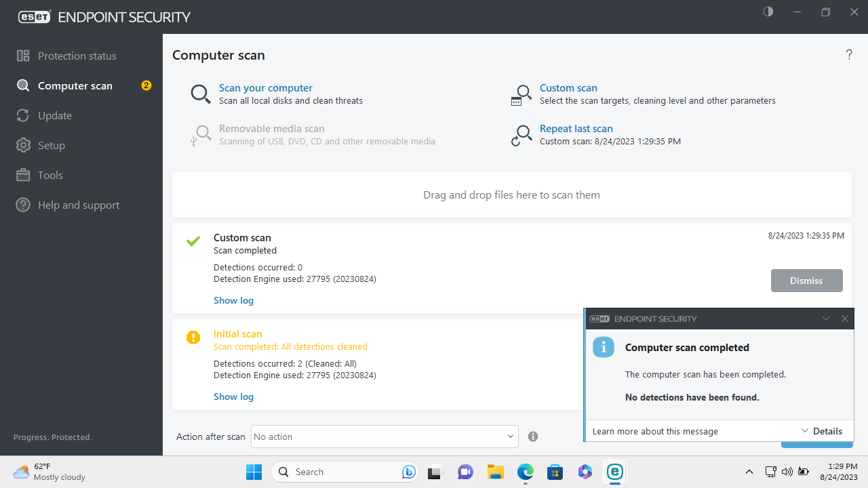Screen dimensions: 868x488
Task: Click the yellow warning icon of Initial scan
Action: (193, 337)
